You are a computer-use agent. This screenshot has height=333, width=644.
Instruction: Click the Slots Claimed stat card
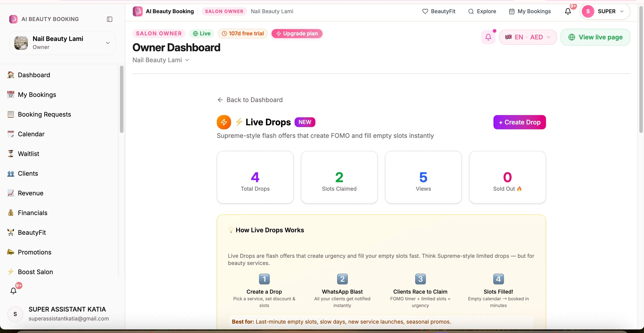(339, 177)
